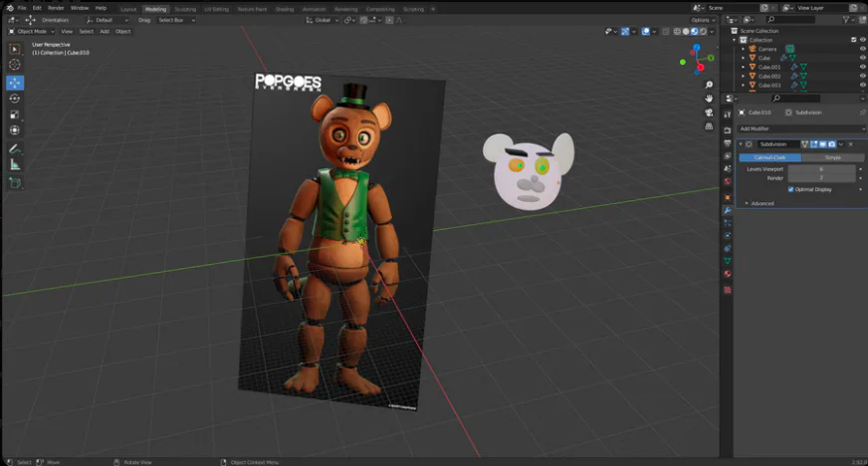Open the Object properties tab

tap(728, 197)
